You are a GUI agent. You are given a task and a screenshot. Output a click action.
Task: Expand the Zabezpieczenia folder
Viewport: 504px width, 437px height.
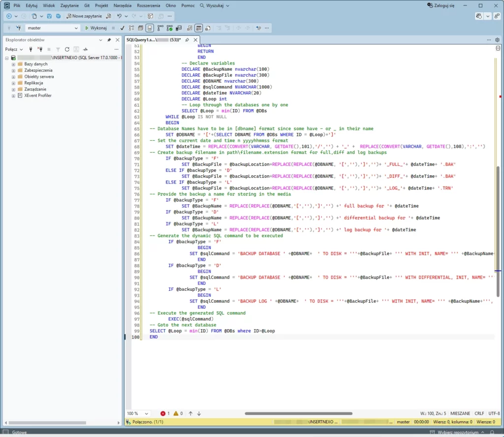13,71
